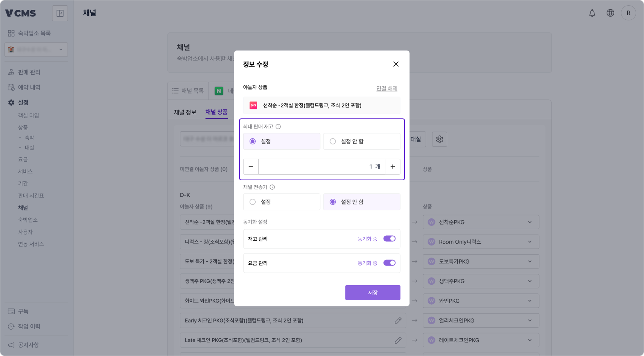644x356 pixels.
Task: Open notifications via the bell icon
Action: 592,12
